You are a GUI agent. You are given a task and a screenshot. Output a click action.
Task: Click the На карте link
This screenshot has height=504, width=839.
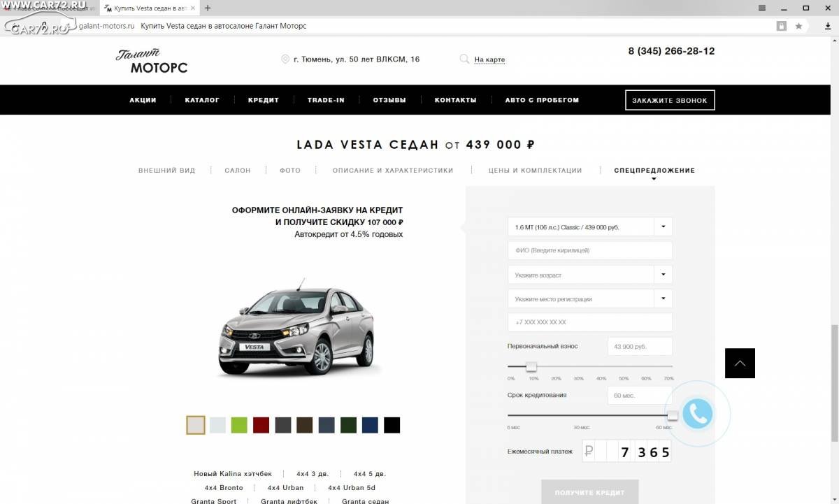click(x=489, y=60)
